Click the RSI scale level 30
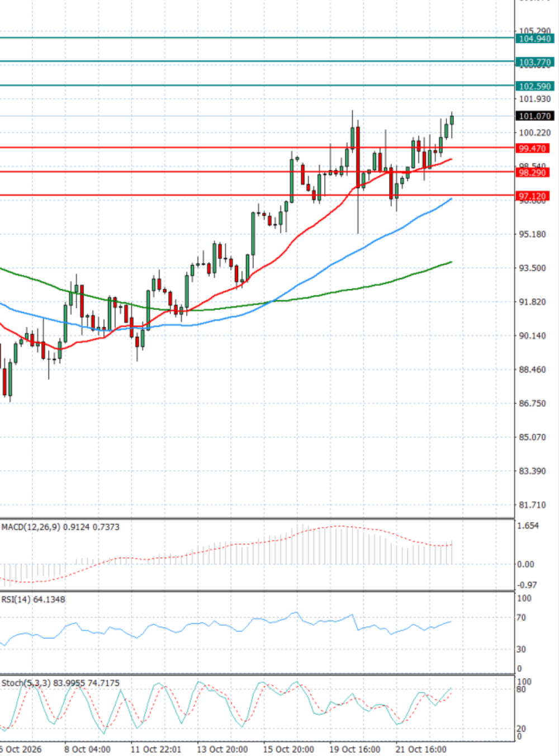The width and height of the screenshot is (559, 756). (521, 650)
